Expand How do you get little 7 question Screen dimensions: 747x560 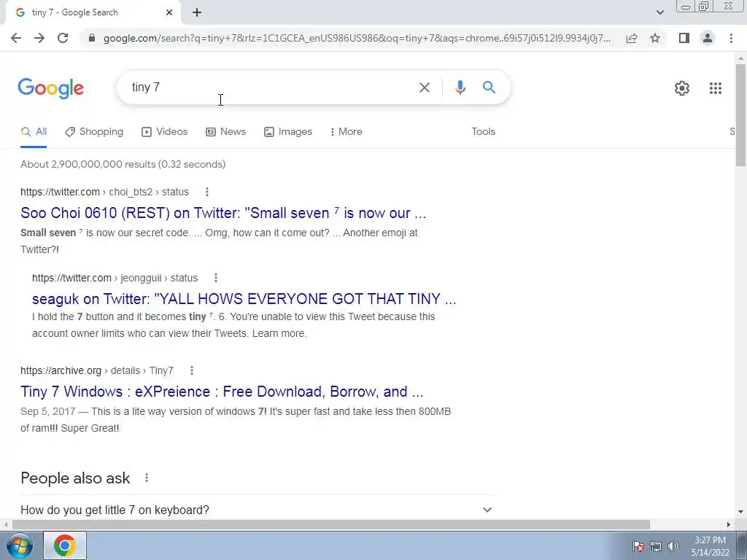click(258, 510)
